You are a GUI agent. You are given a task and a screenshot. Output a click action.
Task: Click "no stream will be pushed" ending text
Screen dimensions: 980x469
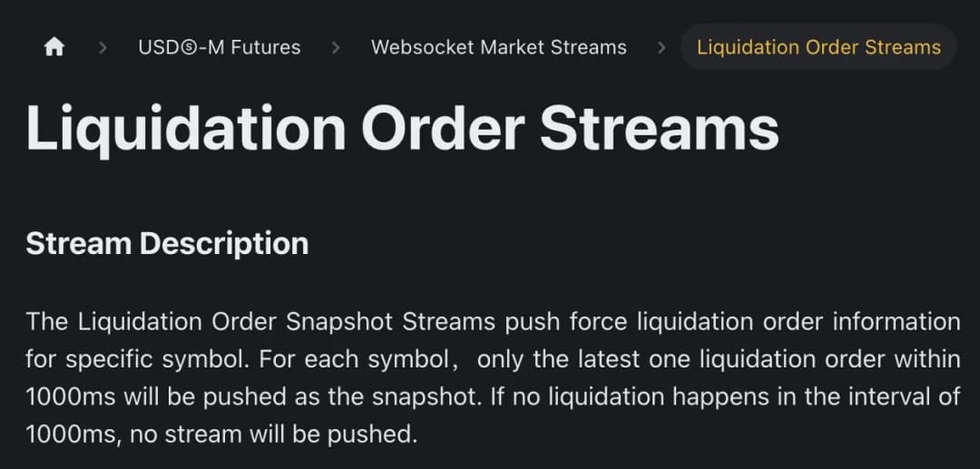pos(273,435)
